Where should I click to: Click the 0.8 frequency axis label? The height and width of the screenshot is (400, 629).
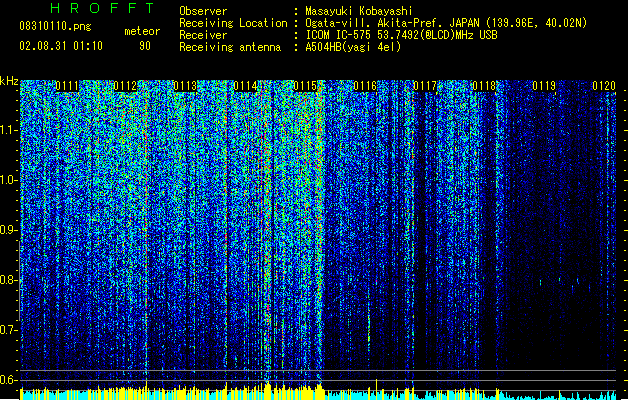(8, 280)
